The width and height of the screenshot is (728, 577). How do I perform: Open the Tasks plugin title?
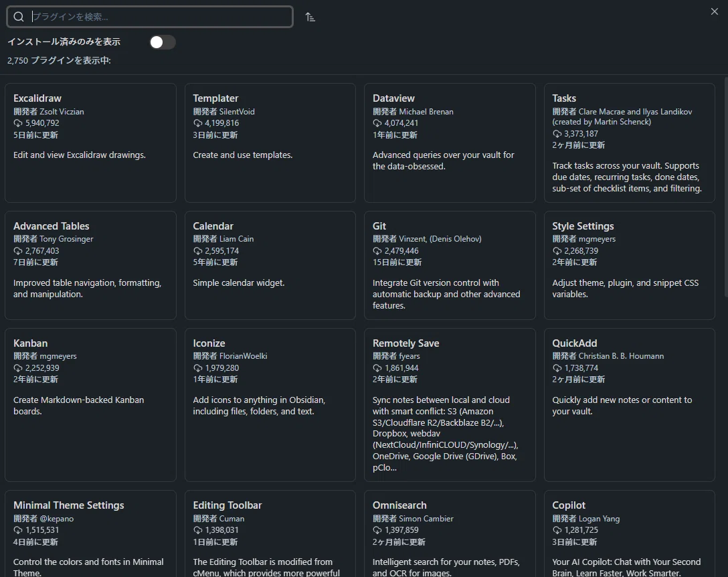tap(564, 98)
